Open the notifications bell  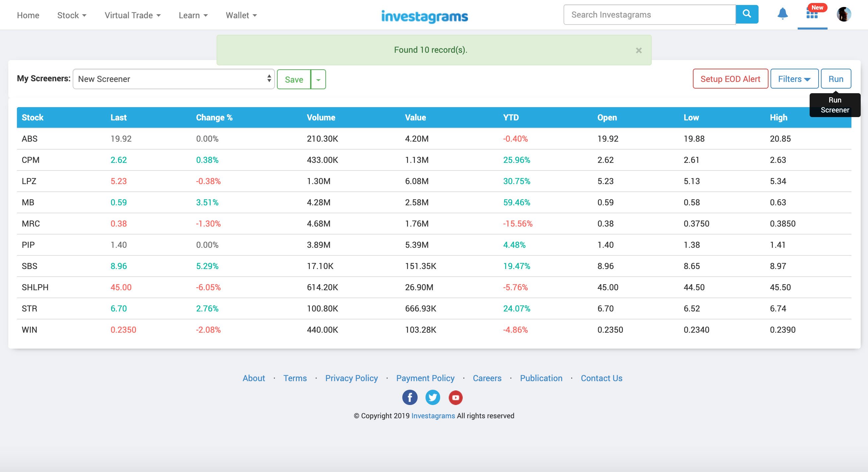click(x=782, y=14)
